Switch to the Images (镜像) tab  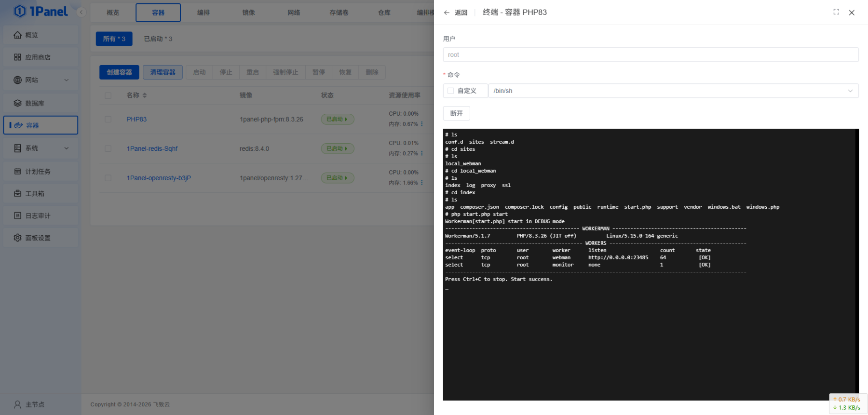tap(248, 13)
